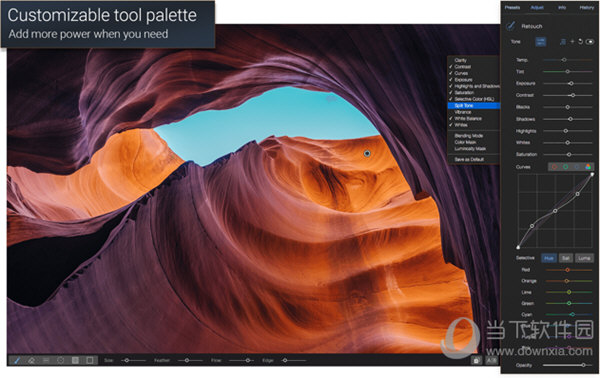Enable Clarity in the tool menu

pos(474,60)
